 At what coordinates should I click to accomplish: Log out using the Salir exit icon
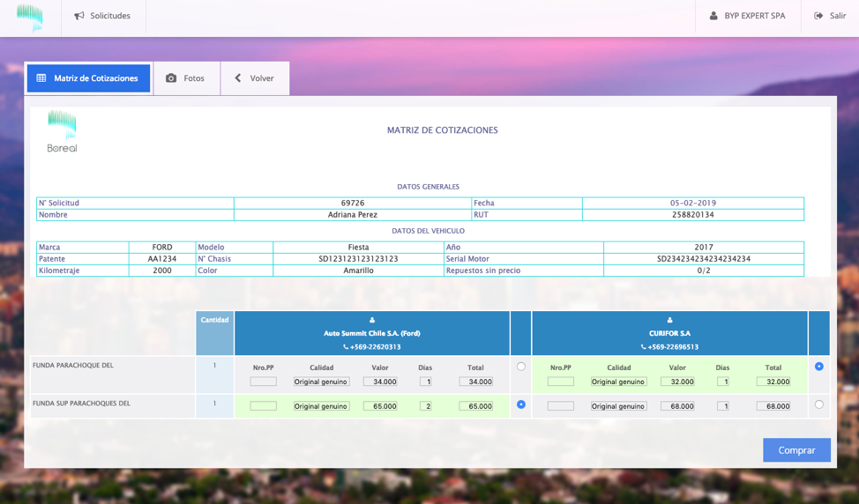click(x=818, y=16)
